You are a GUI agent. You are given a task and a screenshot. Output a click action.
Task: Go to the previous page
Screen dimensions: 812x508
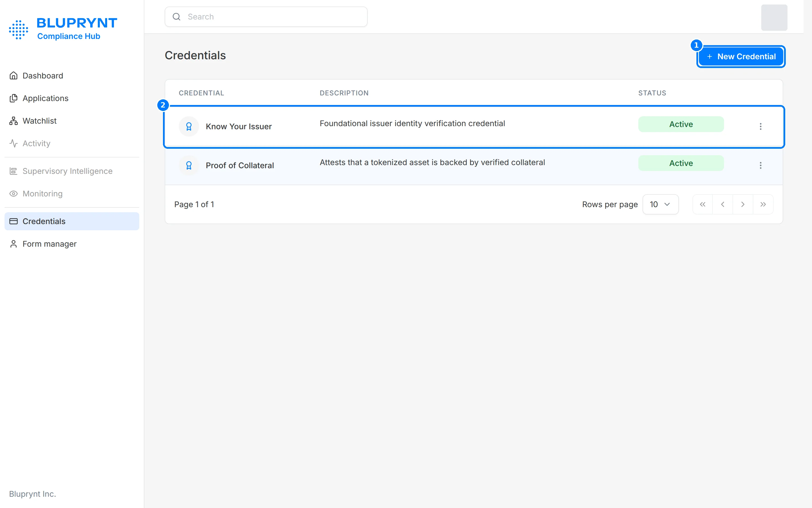tap(723, 204)
